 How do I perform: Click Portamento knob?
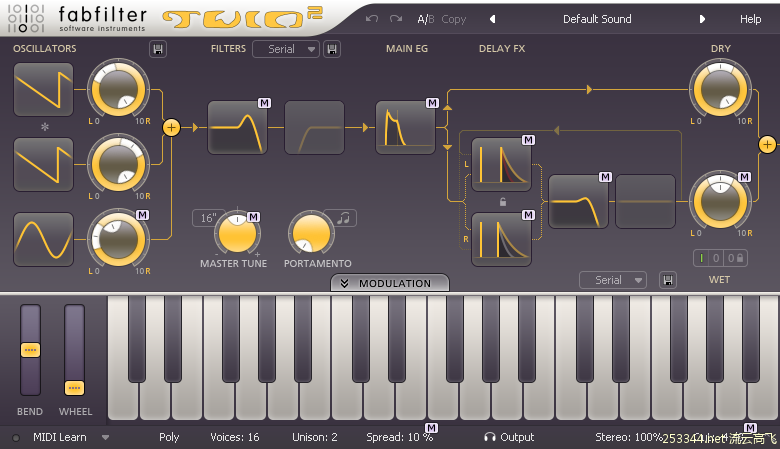(x=311, y=233)
